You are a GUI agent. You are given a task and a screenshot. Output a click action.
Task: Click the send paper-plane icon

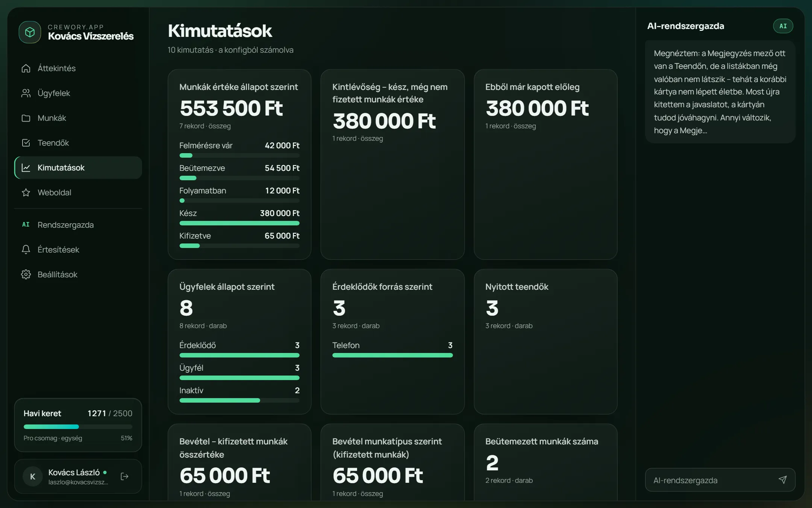pyautogui.click(x=782, y=480)
